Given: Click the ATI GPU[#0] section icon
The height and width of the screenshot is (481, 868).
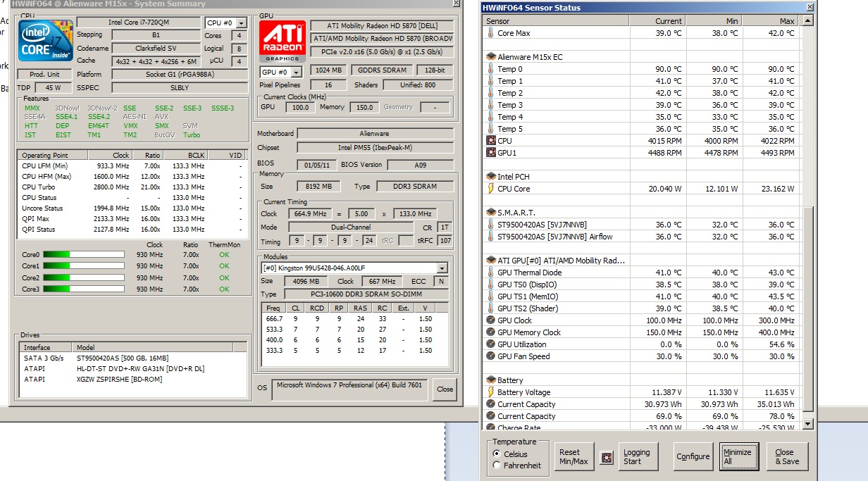Looking at the screenshot, I should (x=491, y=261).
